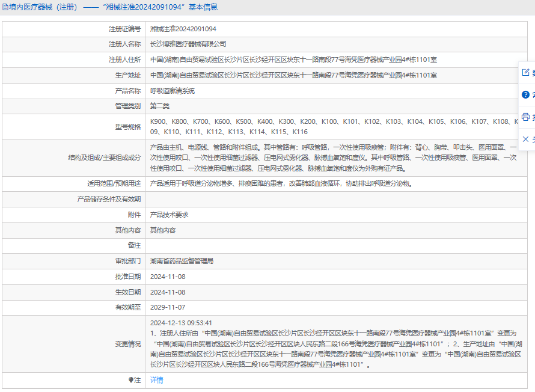Select registrant name 长沙博雅医疗器械有限公司
Screen dimensions: 535x392
(188, 44)
